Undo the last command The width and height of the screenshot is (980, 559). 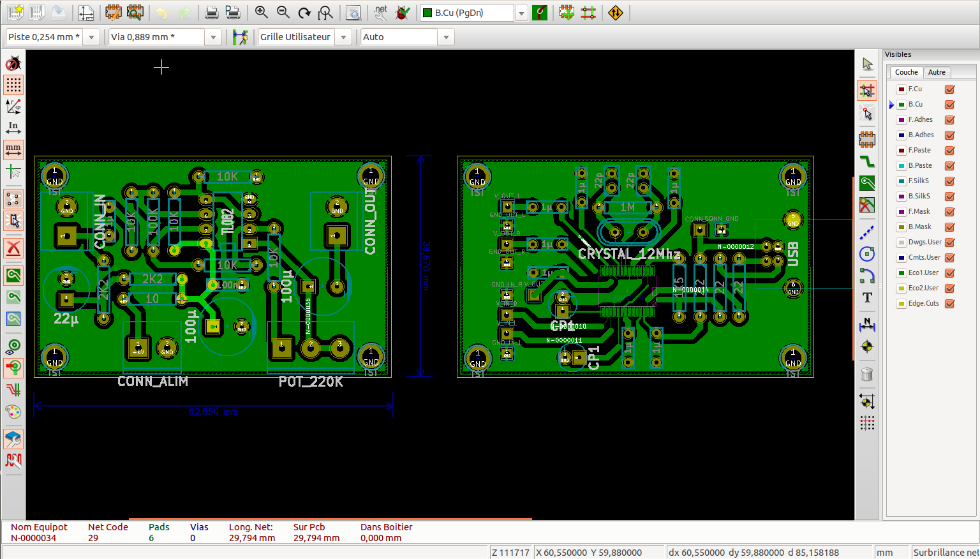coord(162,12)
